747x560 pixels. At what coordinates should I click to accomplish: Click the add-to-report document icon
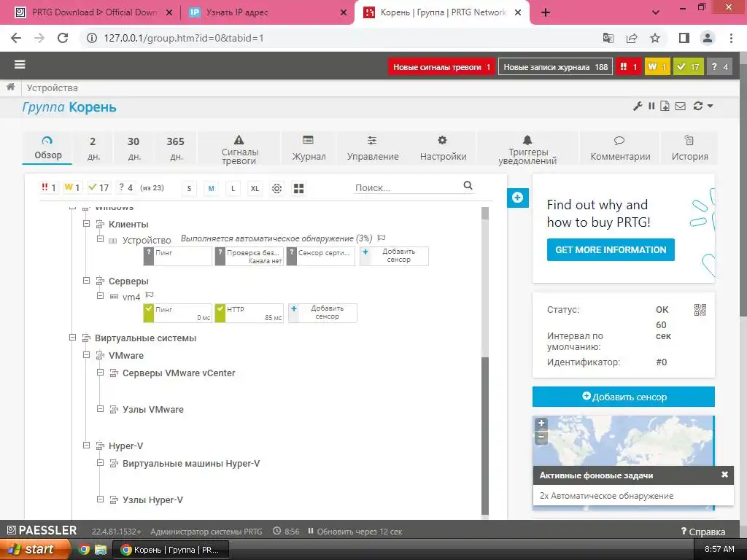665,106
